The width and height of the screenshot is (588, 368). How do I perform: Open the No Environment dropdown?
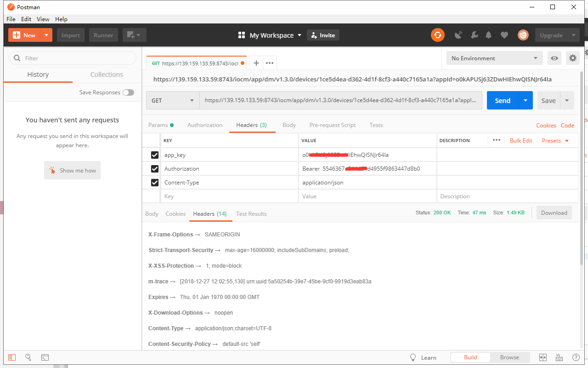click(494, 58)
